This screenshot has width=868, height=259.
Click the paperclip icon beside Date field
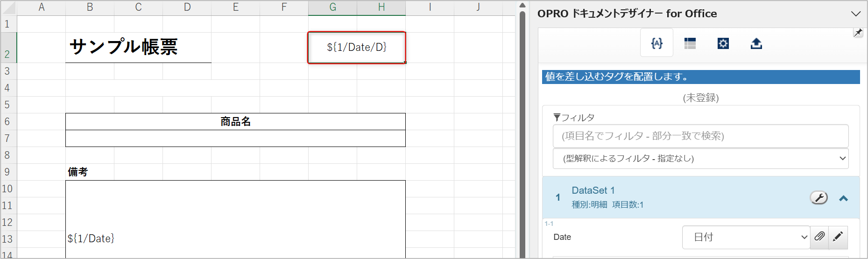[x=819, y=237]
